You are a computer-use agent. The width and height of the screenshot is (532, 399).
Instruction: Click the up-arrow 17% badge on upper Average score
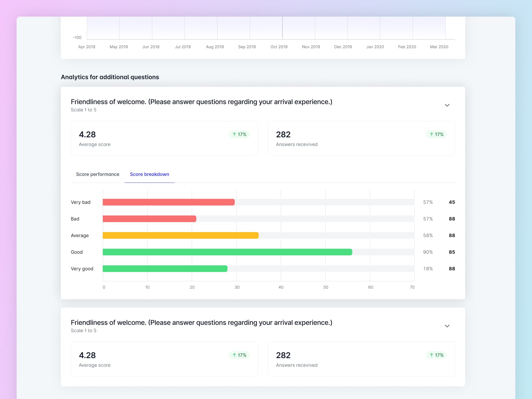239,134
